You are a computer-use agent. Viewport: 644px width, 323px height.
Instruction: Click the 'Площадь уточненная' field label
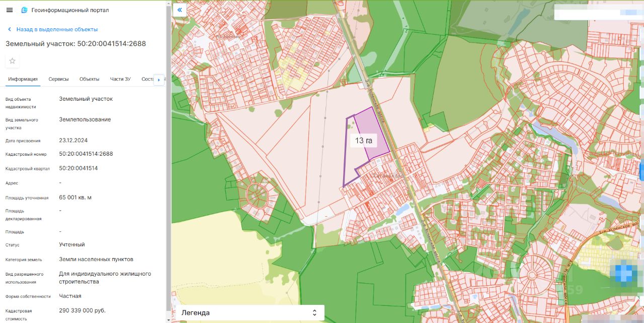tap(27, 198)
